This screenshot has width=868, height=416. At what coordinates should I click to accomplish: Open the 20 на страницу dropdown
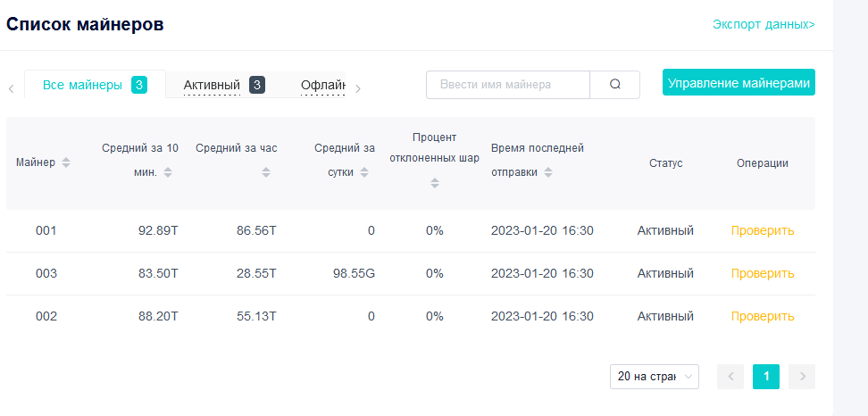(654, 377)
